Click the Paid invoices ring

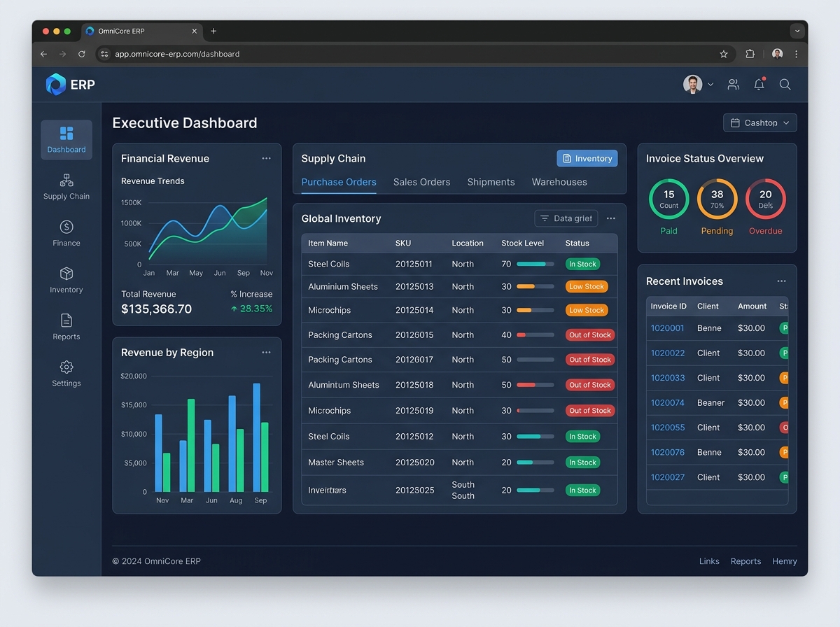click(x=669, y=199)
